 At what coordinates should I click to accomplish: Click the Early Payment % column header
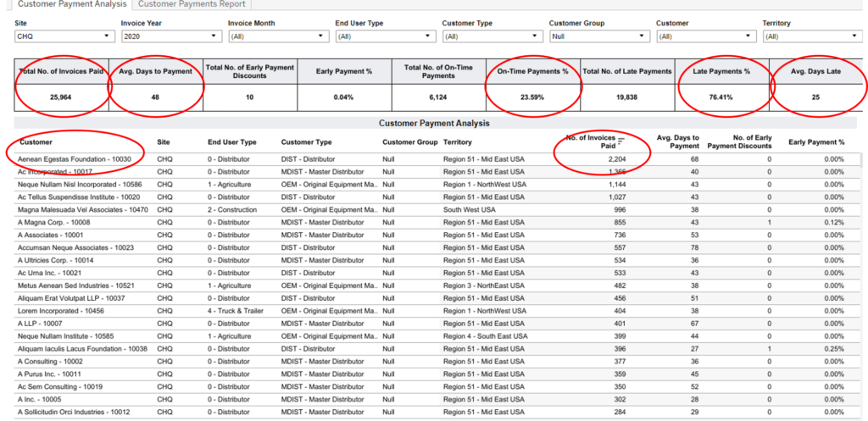(816, 142)
